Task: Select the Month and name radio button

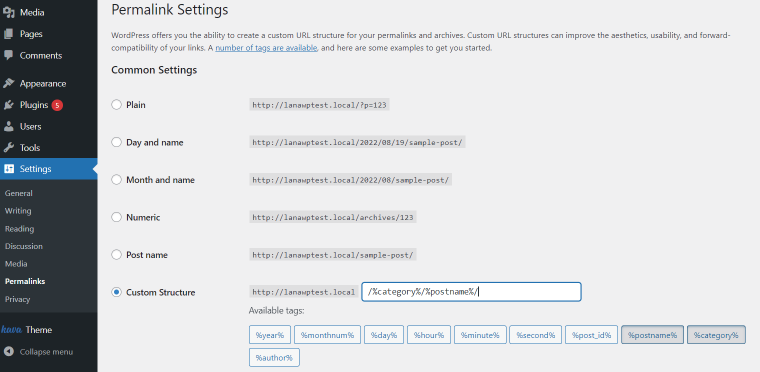Action: tap(116, 179)
